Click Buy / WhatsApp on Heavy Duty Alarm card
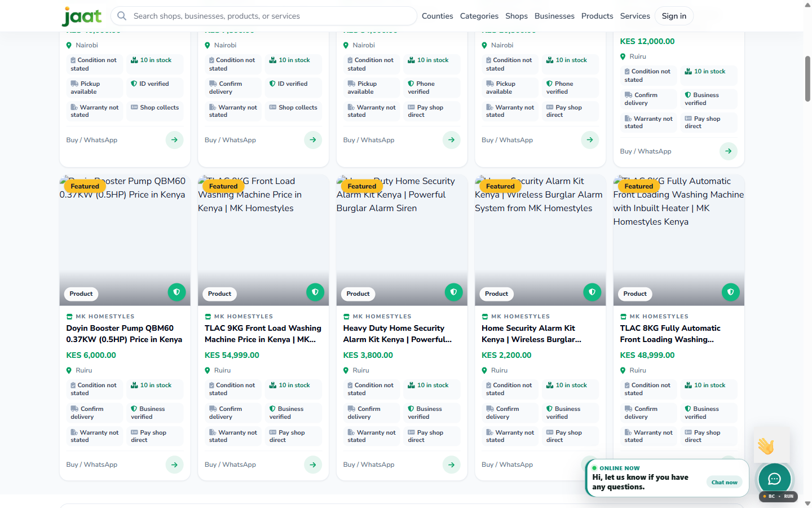 (369, 465)
